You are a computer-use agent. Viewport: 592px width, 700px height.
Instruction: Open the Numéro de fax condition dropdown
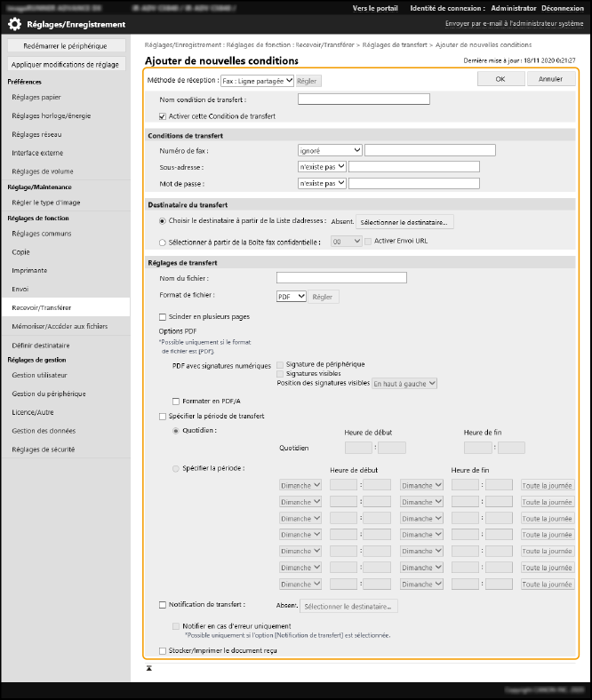click(330, 150)
